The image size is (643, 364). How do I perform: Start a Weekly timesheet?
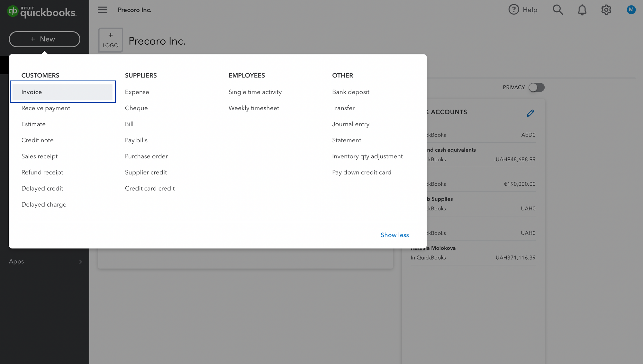(254, 108)
